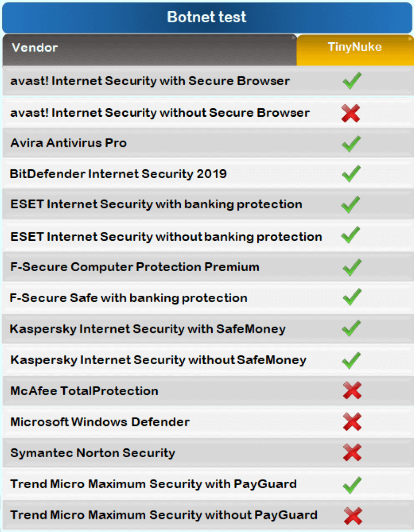
Task: Click checkmark for F-Secure Computer Protection Premium
Action: (352, 267)
